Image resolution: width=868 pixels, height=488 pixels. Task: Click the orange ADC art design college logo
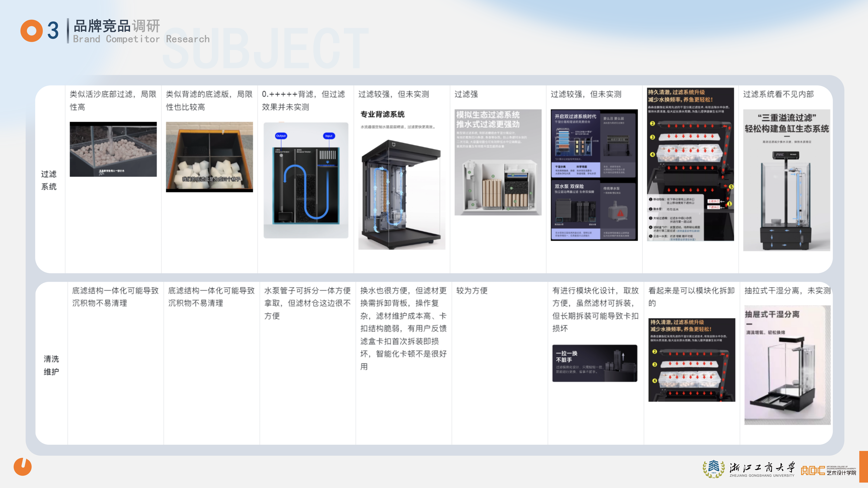(813, 470)
